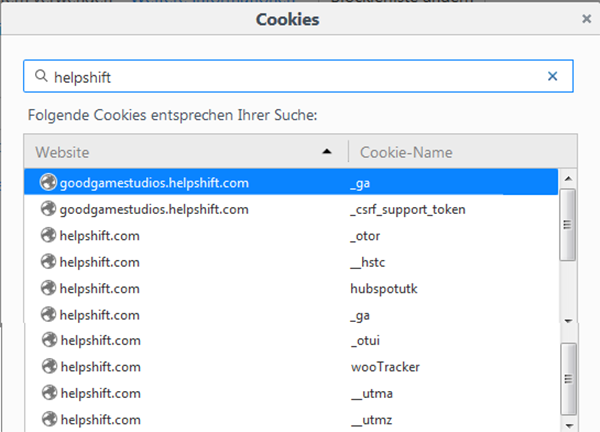Click scroll-down arrow beside helpshift.com _ga row
The width and height of the screenshot is (600, 432).
[568, 321]
